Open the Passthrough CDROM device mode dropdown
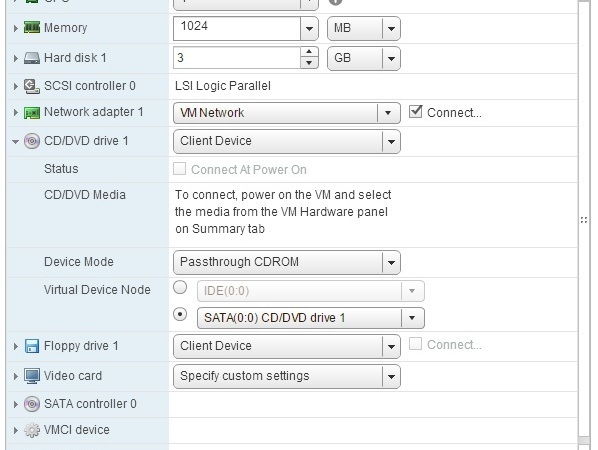This screenshot has height=450, width=598. tap(287, 262)
